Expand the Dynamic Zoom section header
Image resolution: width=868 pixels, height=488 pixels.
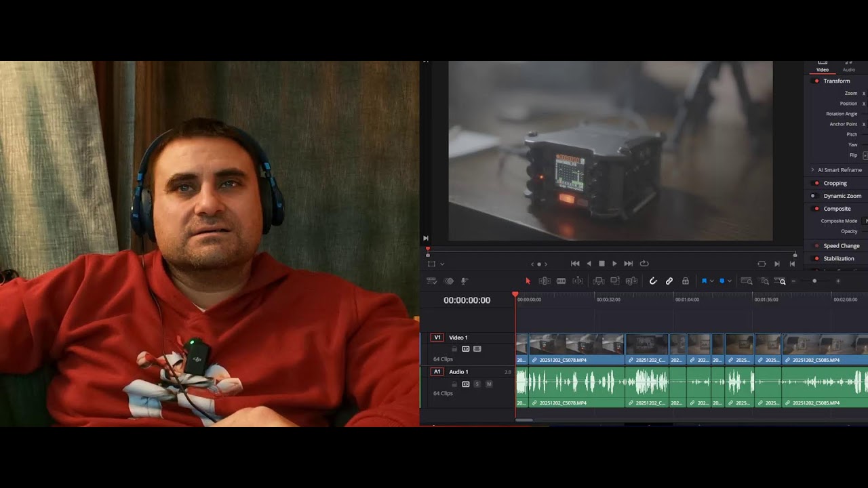(843, 196)
